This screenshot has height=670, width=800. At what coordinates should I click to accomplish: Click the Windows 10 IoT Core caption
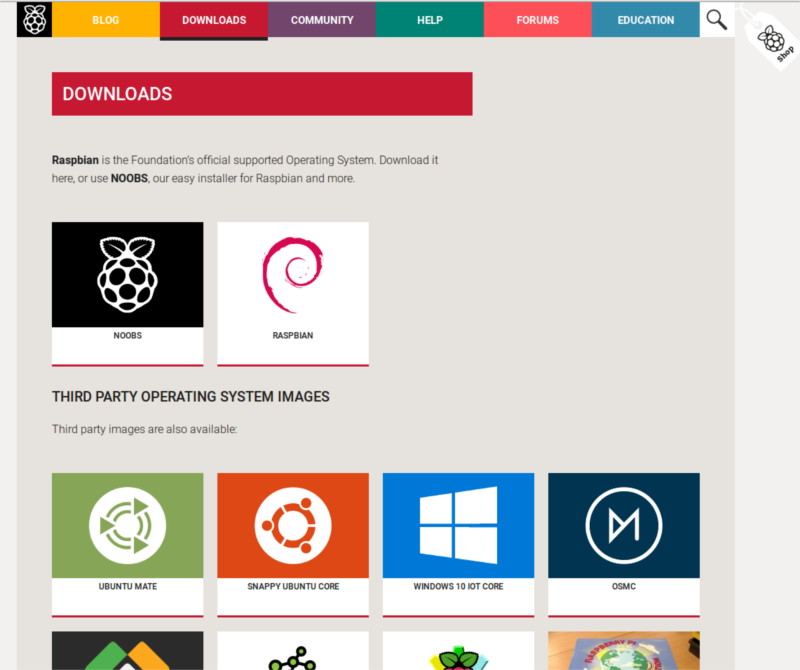[458, 587]
